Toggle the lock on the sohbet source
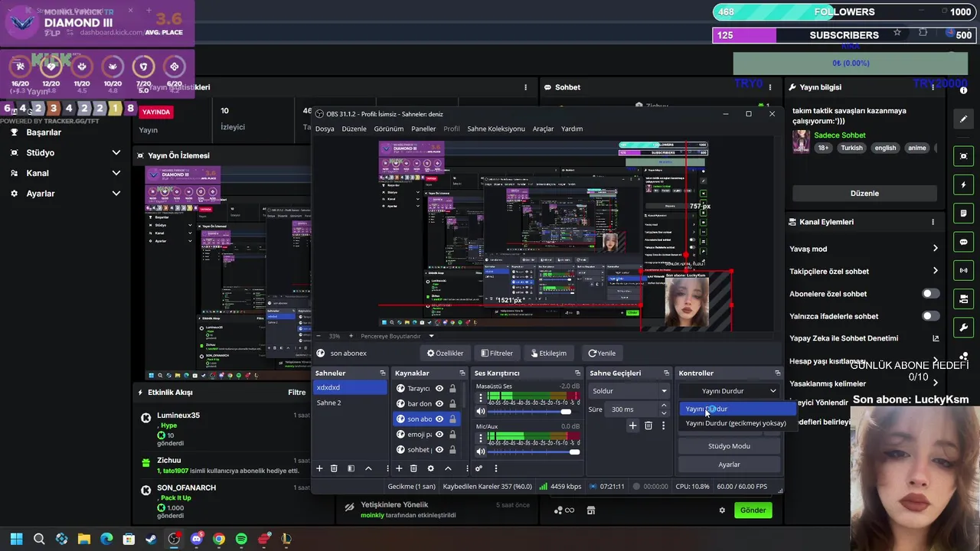 pyautogui.click(x=452, y=450)
